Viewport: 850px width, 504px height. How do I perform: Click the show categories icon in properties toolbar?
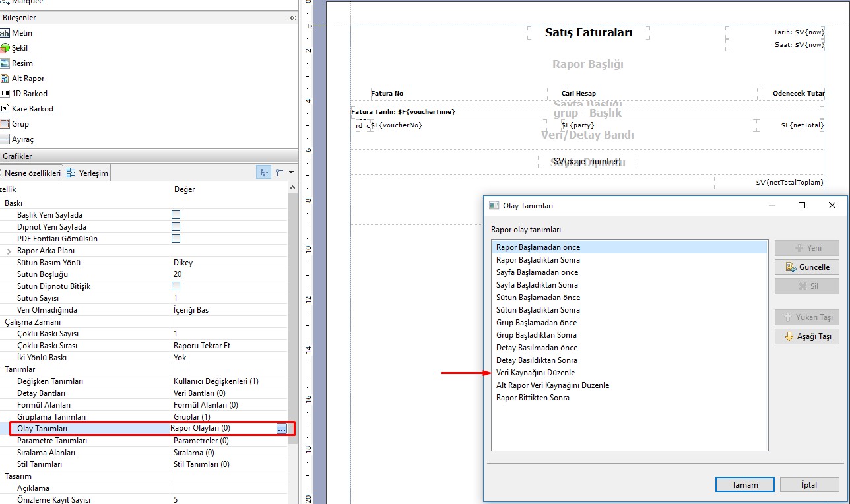click(265, 173)
